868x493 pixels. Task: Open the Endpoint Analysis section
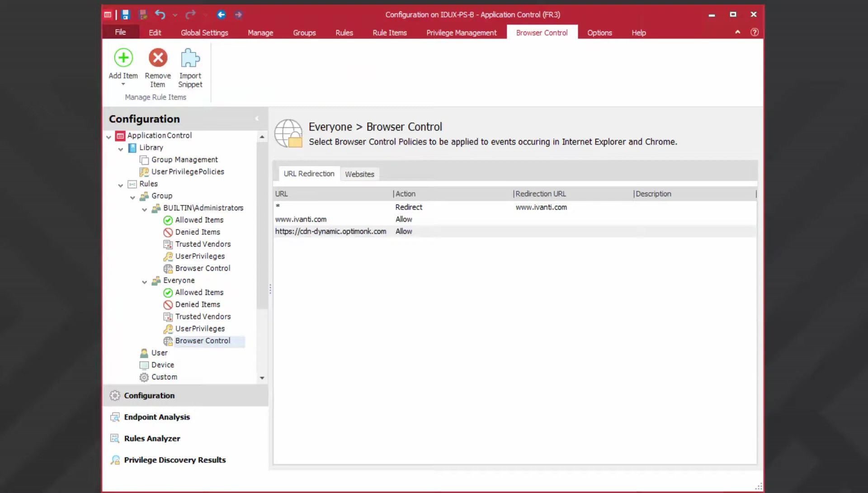[185, 417]
